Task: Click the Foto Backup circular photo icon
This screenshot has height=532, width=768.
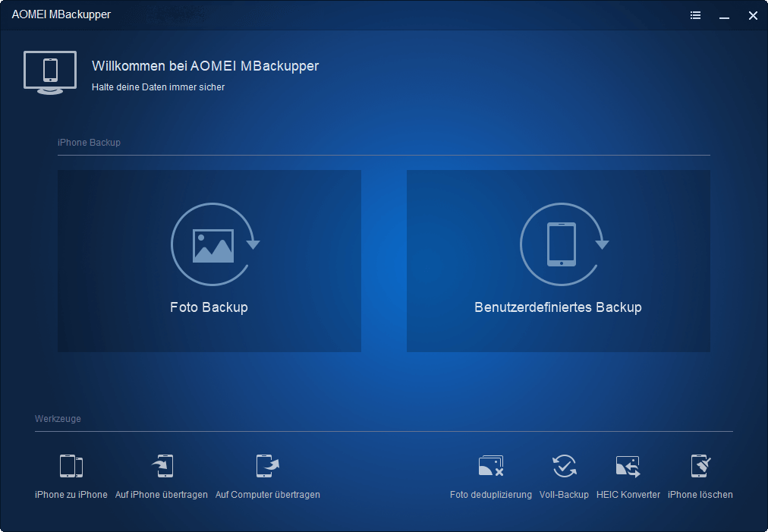Action: click(x=215, y=244)
